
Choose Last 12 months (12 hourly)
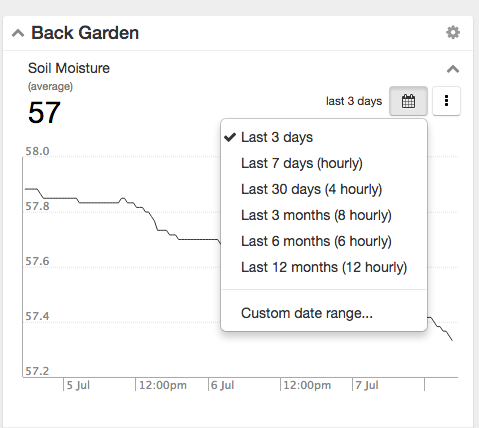point(324,267)
